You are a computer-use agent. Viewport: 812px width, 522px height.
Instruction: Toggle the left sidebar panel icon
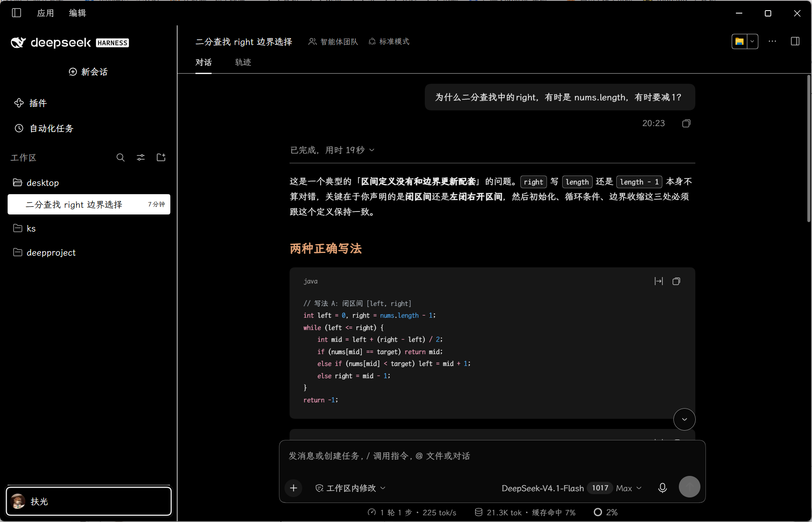(16, 13)
